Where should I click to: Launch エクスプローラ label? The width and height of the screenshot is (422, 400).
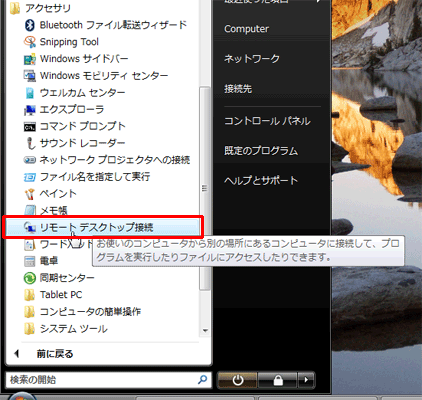[x=72, y=109]
